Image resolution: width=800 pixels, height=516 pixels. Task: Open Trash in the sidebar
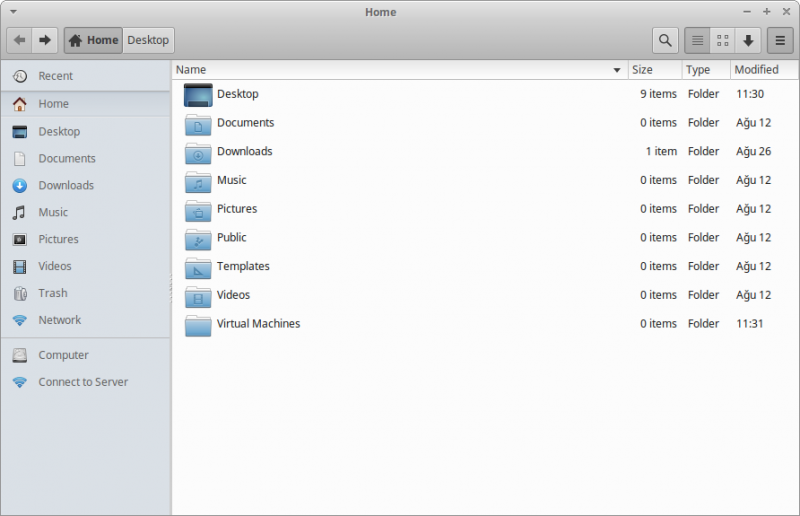coord(85,293)
